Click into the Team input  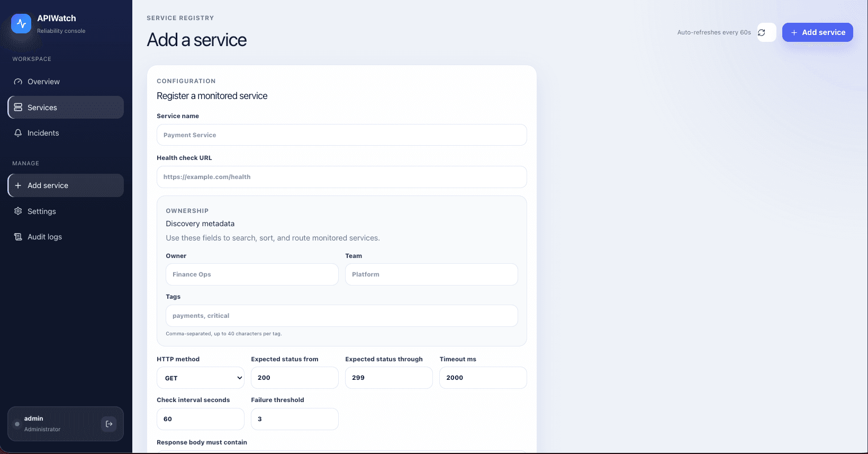pos(431,274)
